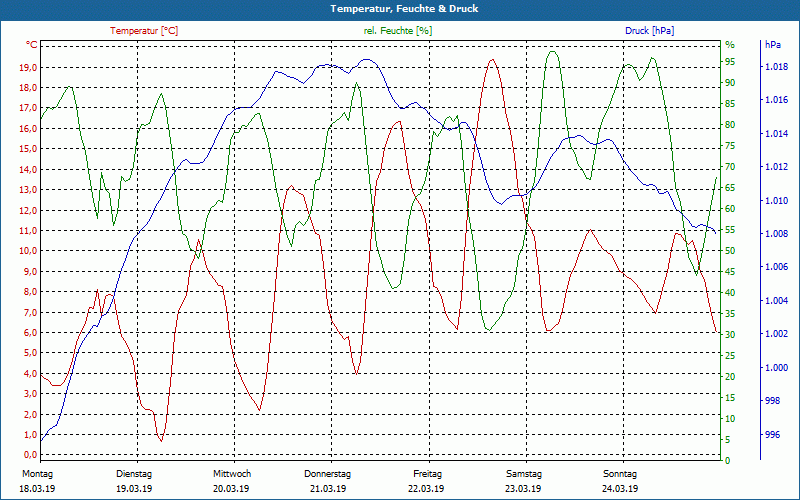
Task: Click the °C unit label on temperature axis
Action: [x=32, y=45]
